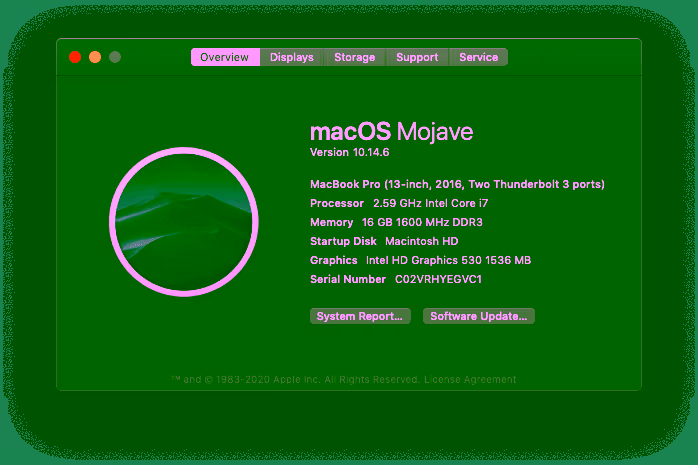This screenshot has height=465, width=698.
Task: Open the Service tab
Action: pyautogui.click(x=479, y=57)
